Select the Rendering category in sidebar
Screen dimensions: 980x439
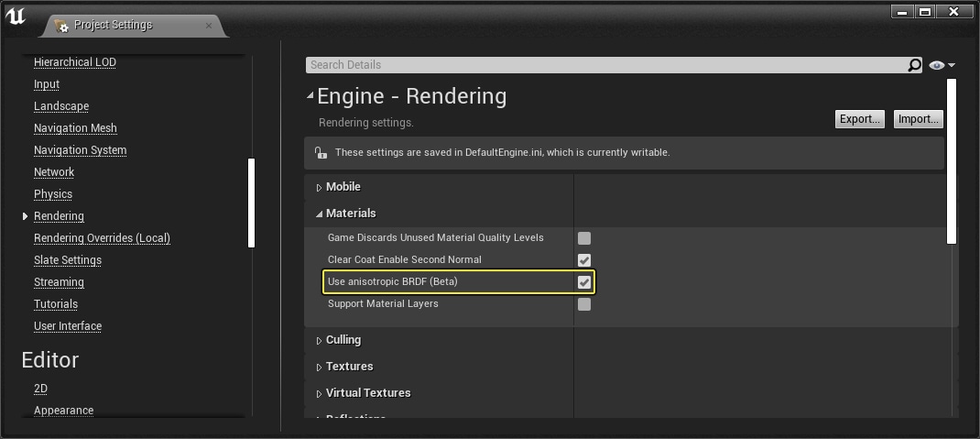click(59, 216)
